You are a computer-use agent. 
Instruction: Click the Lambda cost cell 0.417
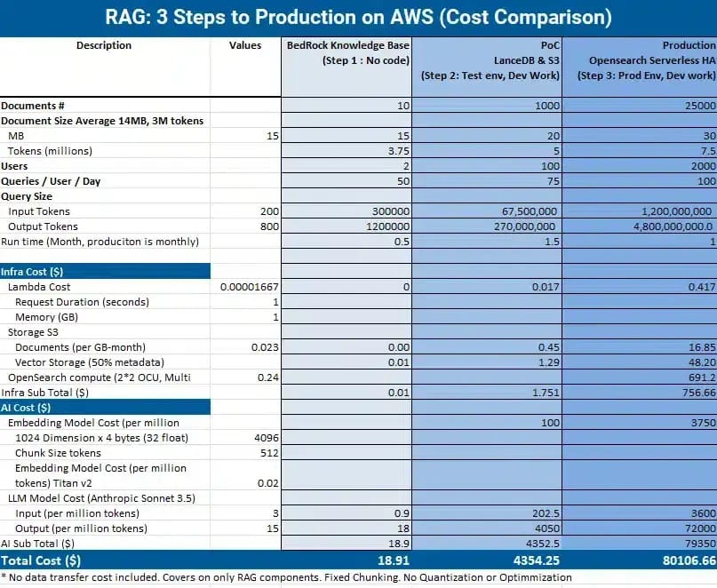[x=702, y=287]
